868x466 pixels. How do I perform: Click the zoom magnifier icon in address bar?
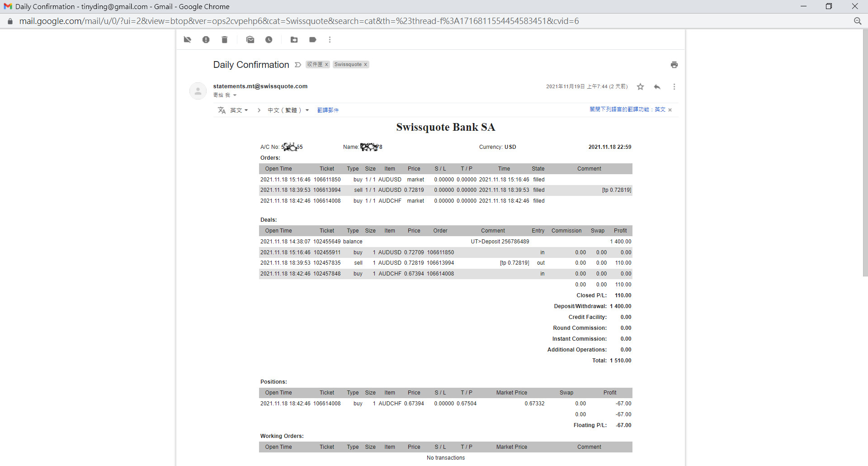click(x=858, y=21)
